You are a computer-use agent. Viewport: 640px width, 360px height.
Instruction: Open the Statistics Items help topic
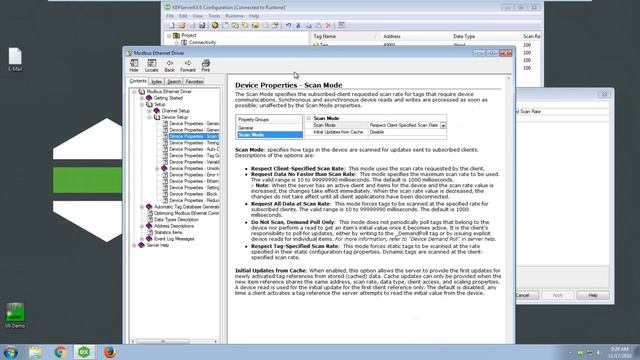pyautogui.click(x=168, y=232)
